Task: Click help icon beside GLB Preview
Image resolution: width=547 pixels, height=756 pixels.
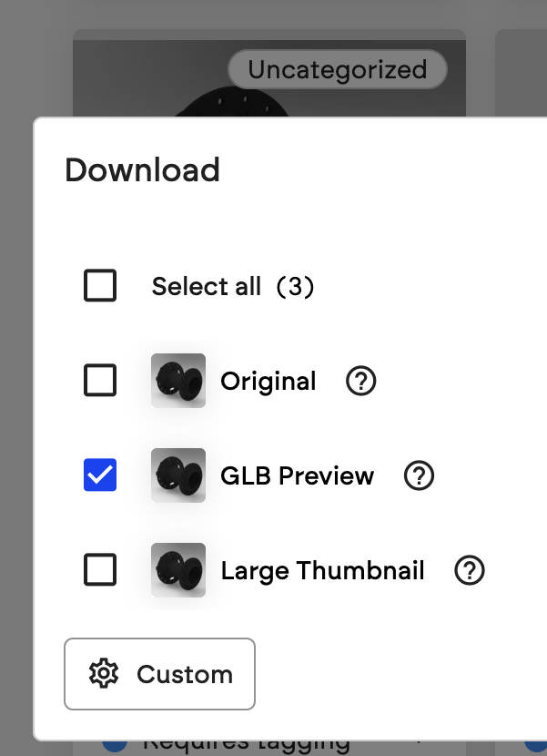Action: (419, 475)
